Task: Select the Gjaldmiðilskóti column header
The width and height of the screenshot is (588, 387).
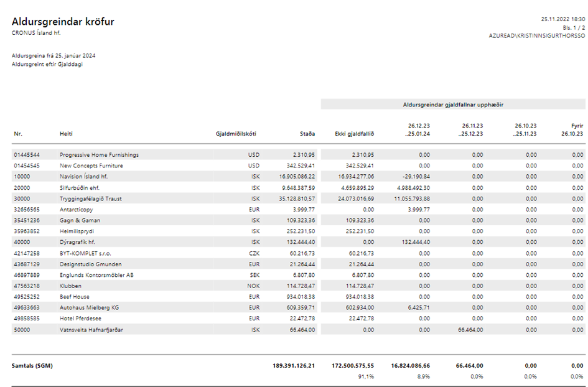Action: pos(235,134)
